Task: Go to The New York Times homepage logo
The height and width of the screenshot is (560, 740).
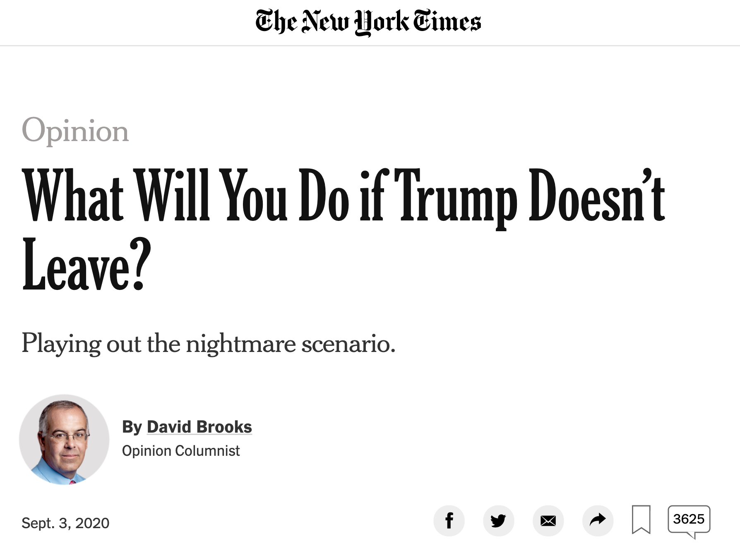Action: pyautogui.click(x=368, y=22)
